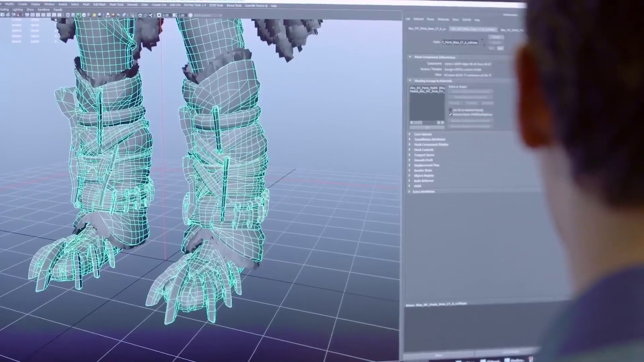Toggle X-Ray viewport icon
644x362 pixels.
(x=140, y=15)
